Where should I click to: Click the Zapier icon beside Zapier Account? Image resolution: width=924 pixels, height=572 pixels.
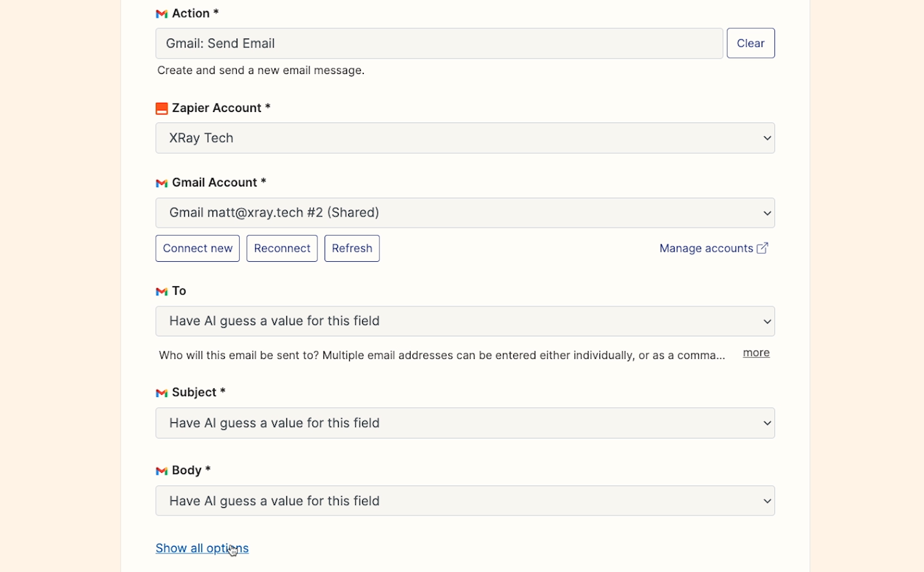(161, 109)
